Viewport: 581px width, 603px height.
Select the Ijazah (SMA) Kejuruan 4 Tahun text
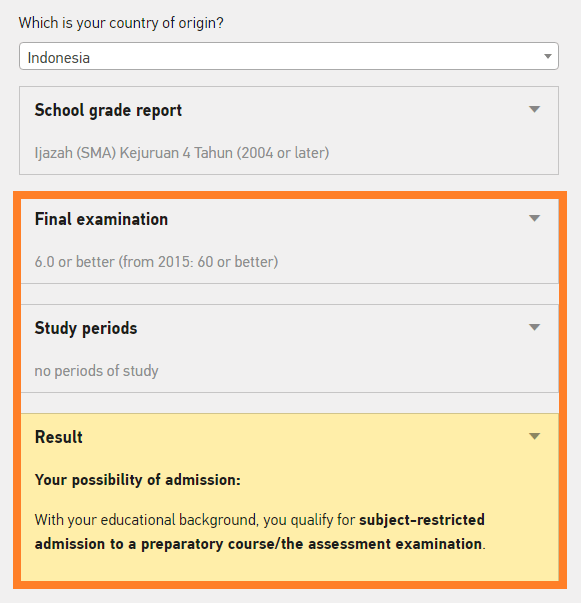[181, 153]
